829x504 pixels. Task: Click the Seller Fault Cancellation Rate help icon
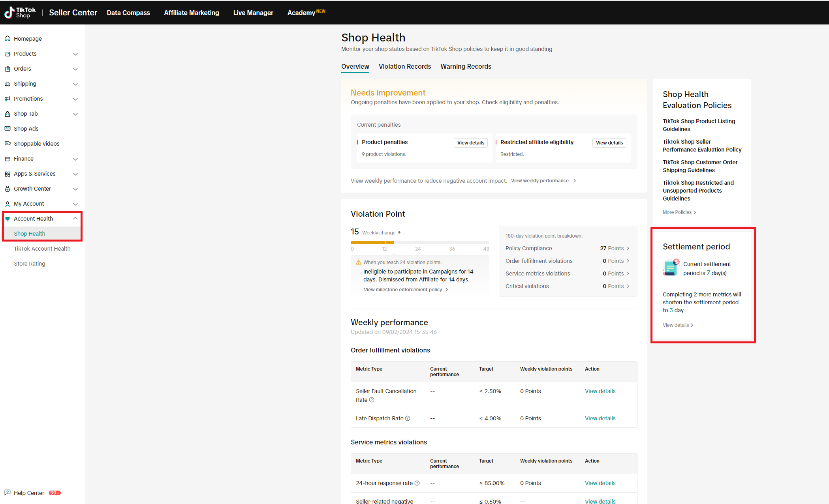click(x=372, y=400)
